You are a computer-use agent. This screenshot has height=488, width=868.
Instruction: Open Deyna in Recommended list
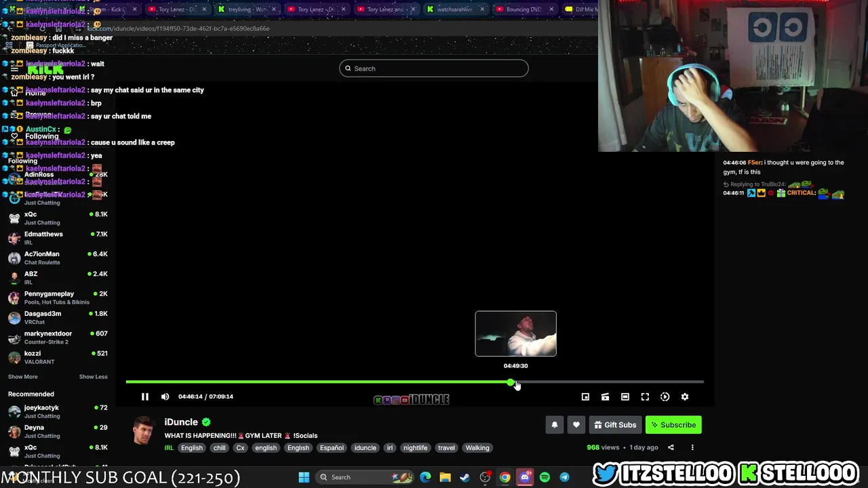[58, 431]
